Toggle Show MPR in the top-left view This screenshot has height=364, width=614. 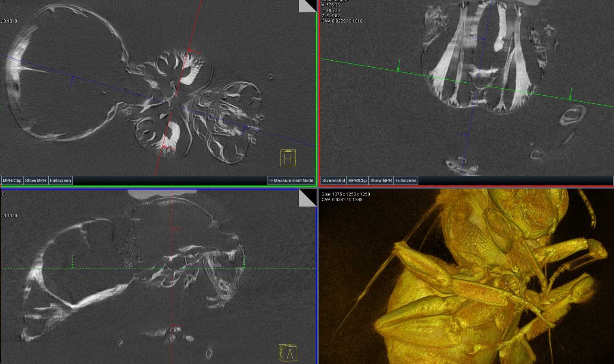[x=35, y=180]
